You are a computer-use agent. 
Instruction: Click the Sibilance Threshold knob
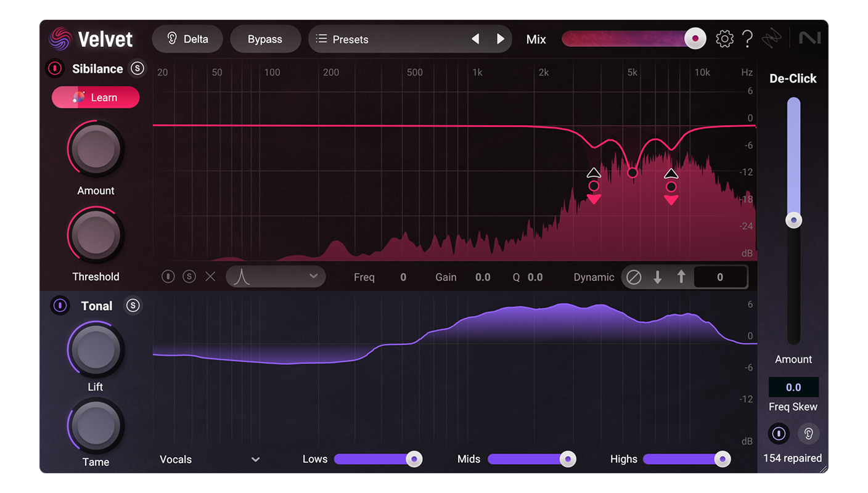96,235
